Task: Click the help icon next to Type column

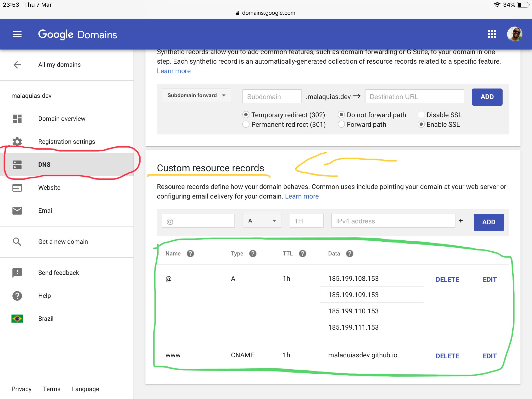Action: click(x=253, y=254)
